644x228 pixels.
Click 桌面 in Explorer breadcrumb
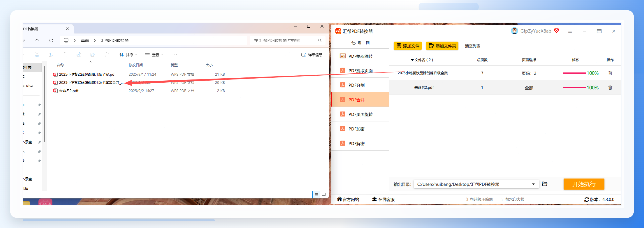85,40
